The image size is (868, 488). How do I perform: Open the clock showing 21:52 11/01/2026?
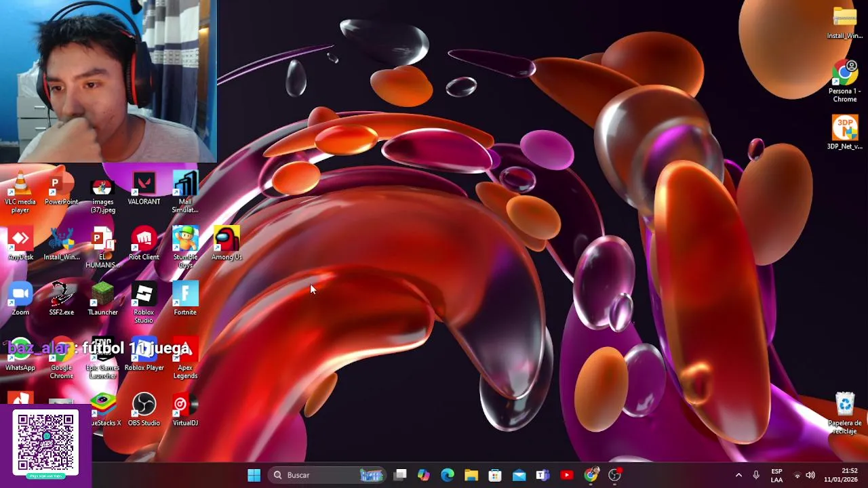(x=841, y=475)
